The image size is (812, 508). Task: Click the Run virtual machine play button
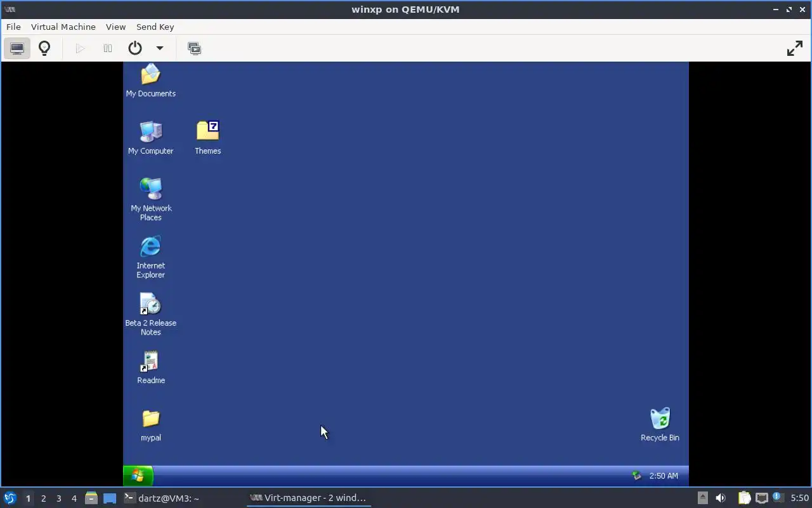click(80, 48)
